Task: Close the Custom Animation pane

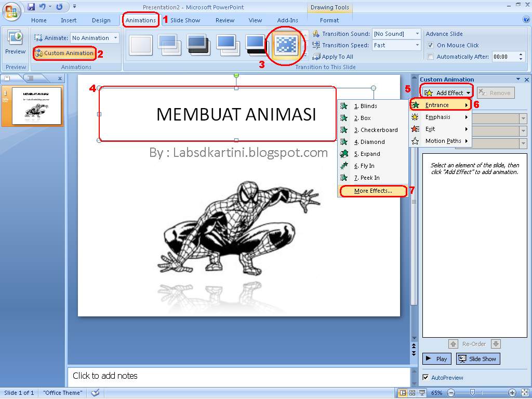Action: [x=527, y=79]
